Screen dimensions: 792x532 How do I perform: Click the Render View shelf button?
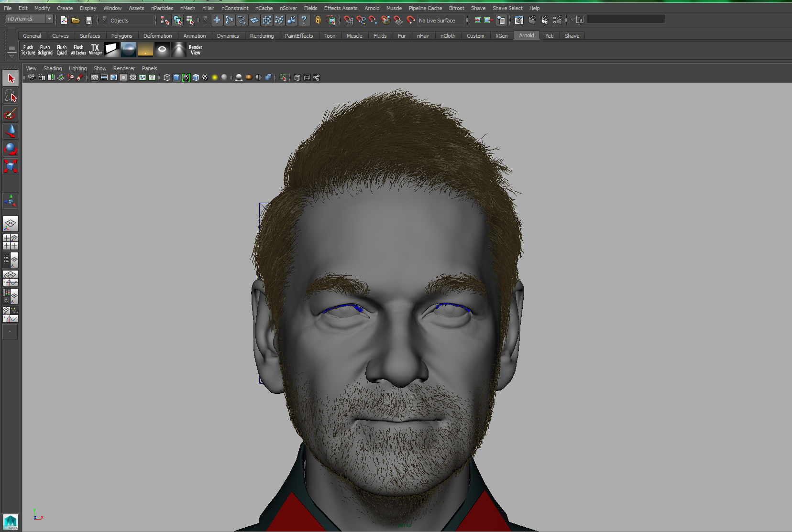coord(196,50)
